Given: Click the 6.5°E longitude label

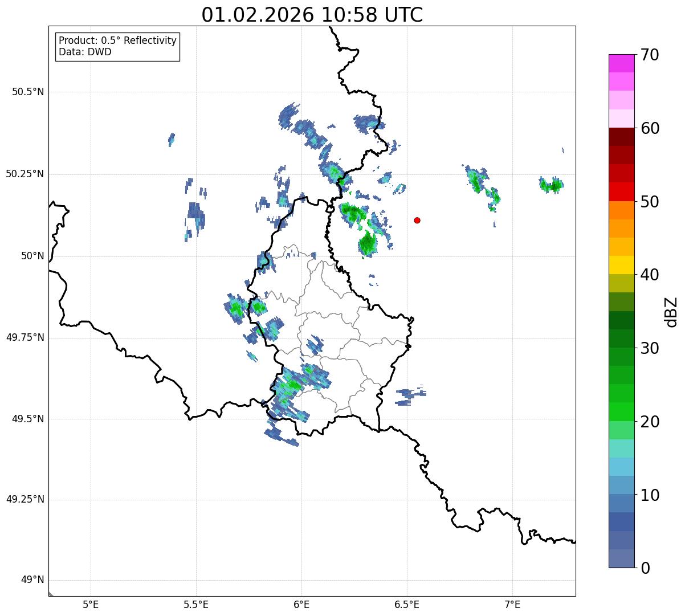Looking at the screenshot, I should (407, 605).
